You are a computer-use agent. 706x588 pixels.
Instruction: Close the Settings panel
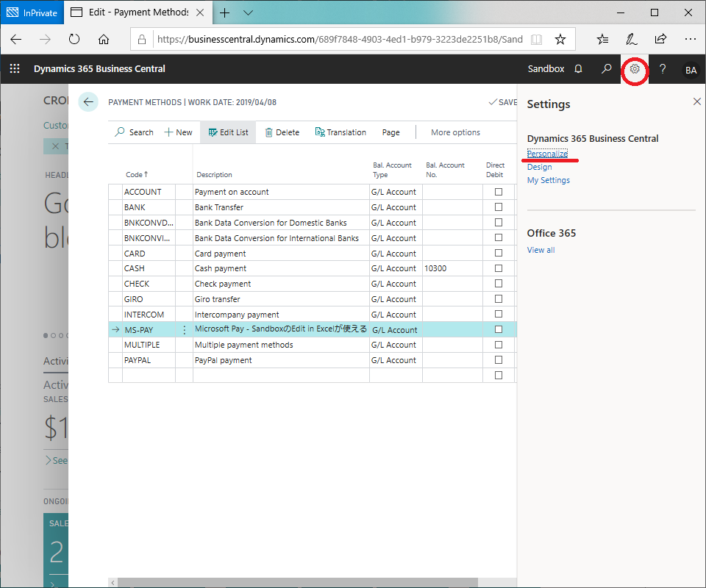point(696,101)
